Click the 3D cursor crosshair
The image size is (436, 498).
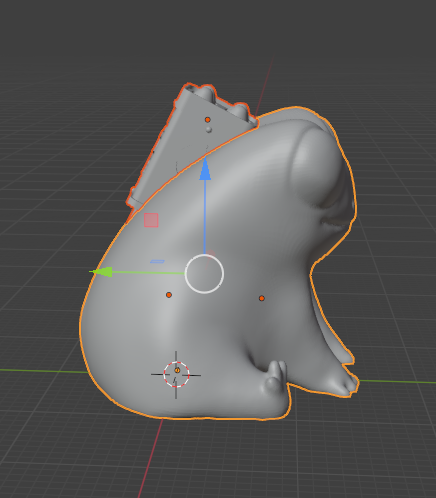[176, 374]
